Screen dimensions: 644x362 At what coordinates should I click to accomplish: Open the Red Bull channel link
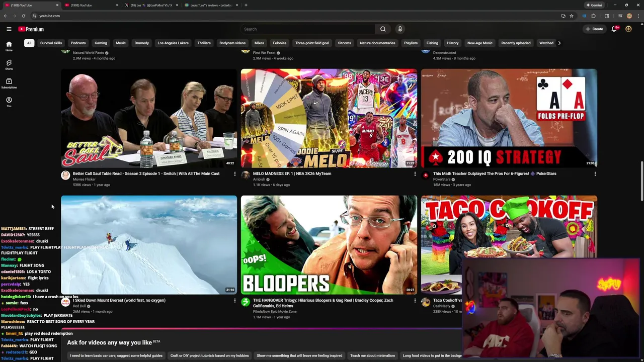(79, 306)
